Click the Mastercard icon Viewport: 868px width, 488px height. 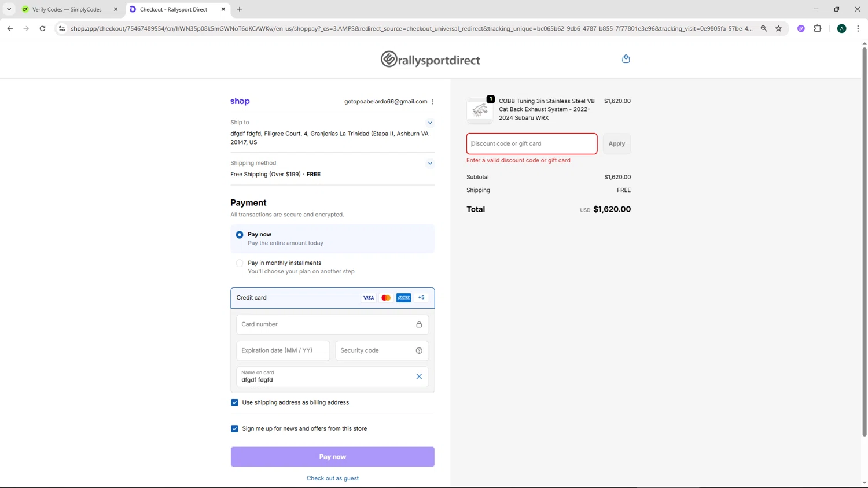click(x=386, y=298)
